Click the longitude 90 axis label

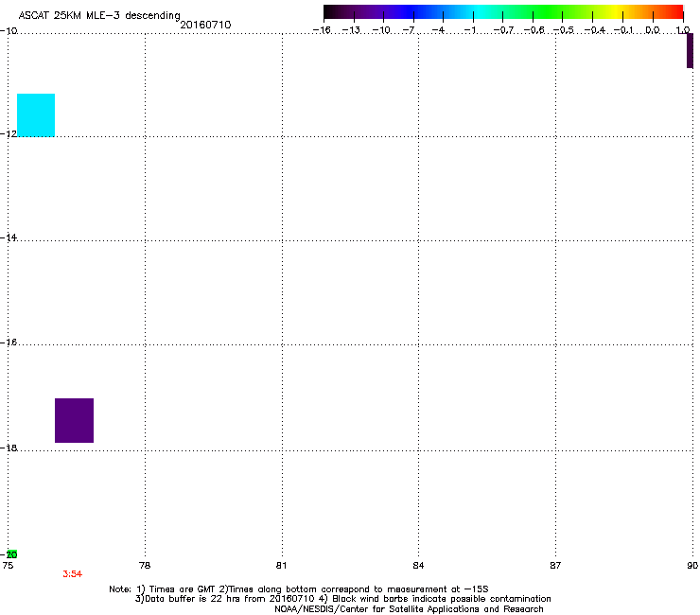(x=692, y=566)
